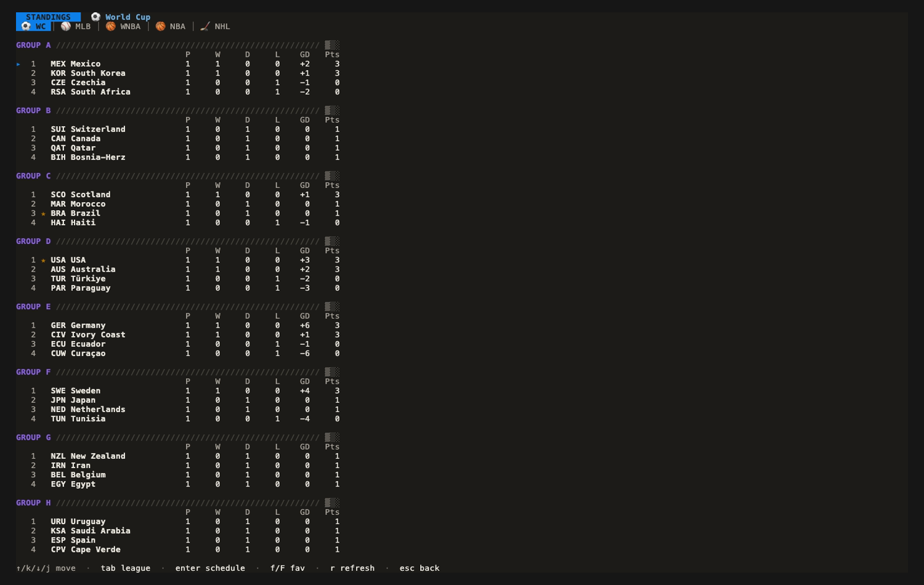Select the EGY Egypt team name
924x585 pixels.
(x=73, y=485)
